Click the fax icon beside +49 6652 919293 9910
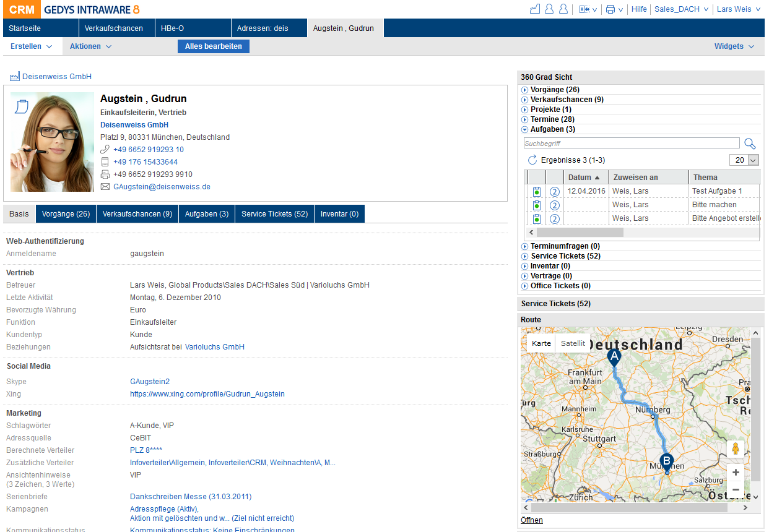This screenshot has height=532, width=769. (105, 174)
